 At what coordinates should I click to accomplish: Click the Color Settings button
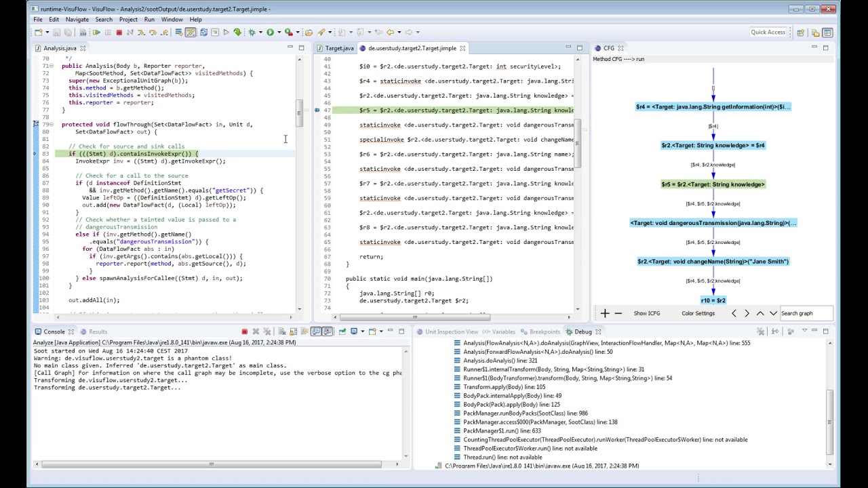tap(698, 313)
